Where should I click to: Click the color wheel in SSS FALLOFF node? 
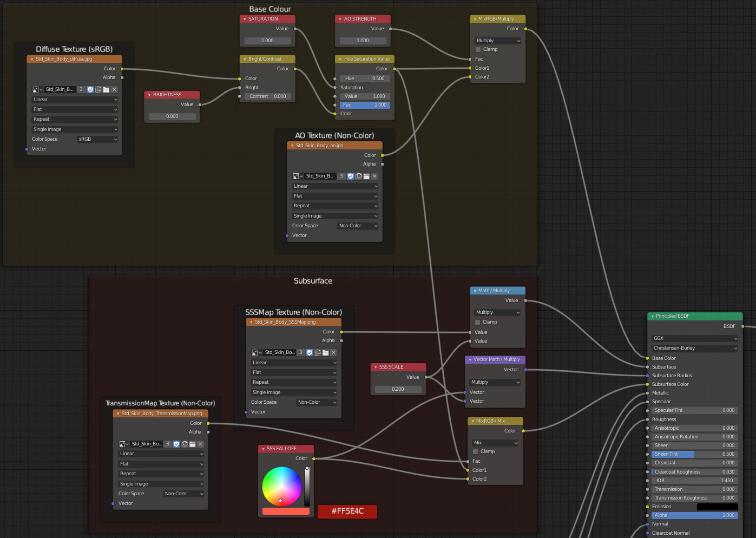click(282, 486)
